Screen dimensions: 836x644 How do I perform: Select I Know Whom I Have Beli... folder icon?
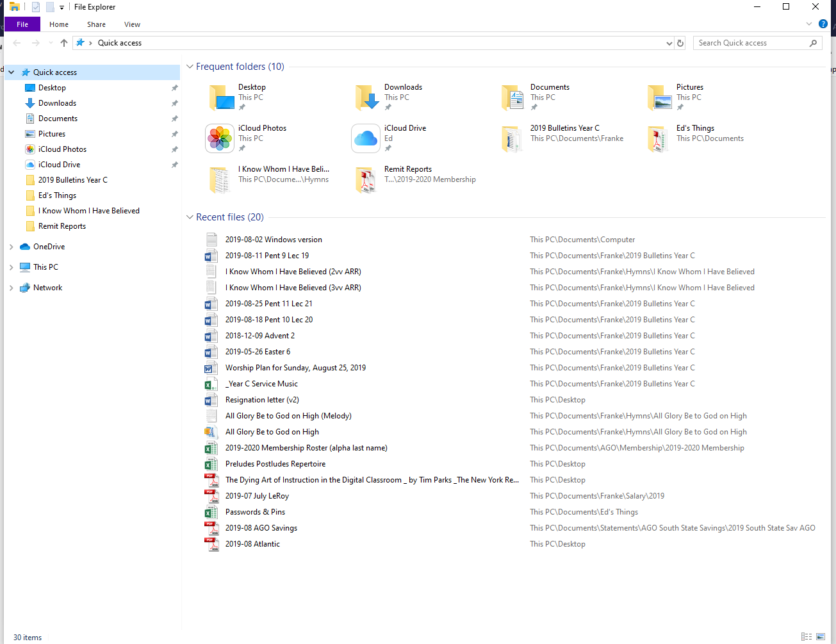click(220, 179)
